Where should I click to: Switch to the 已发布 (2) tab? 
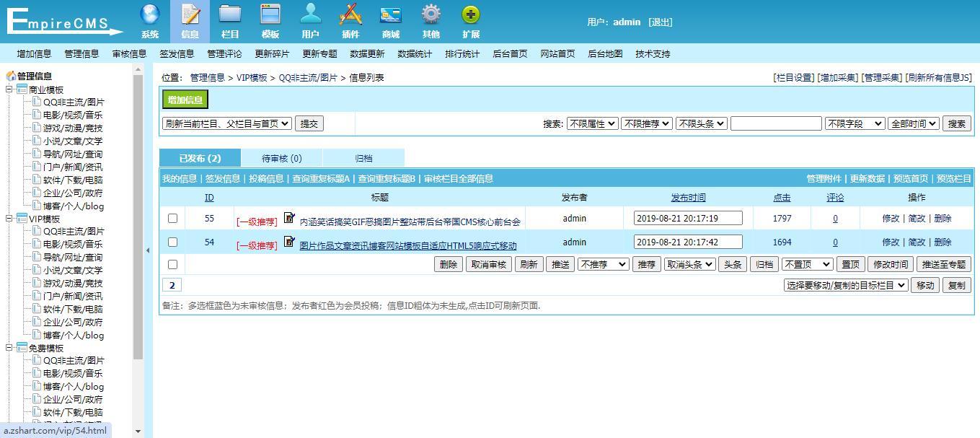(x=200, y=158)
